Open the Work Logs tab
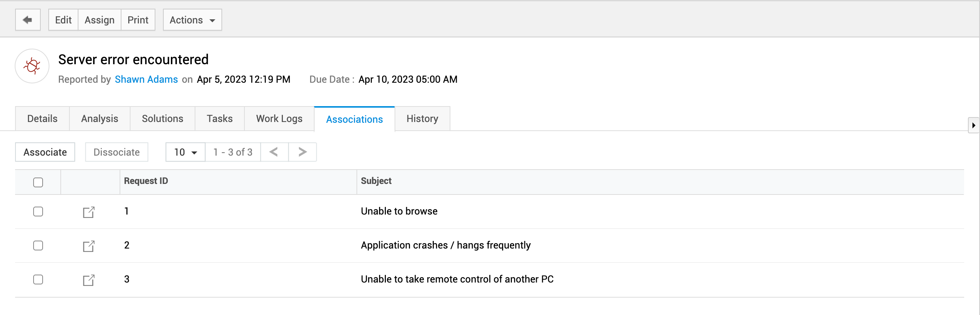This screenshot has width=980, height=315. click(x=279, y=119)
